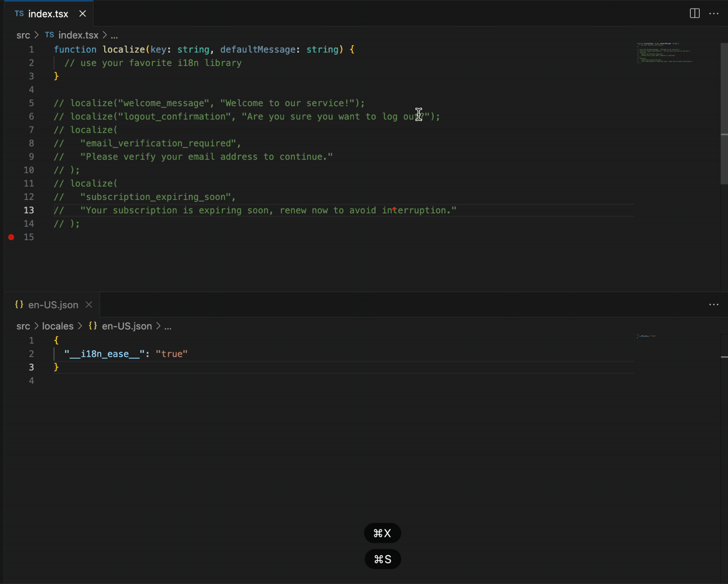Click the TS file icon on the index.tsx tab

[19, 14]
